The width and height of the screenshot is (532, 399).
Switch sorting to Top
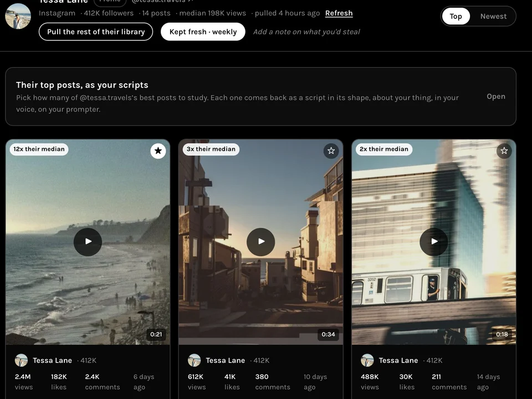[x=456, y=16]
